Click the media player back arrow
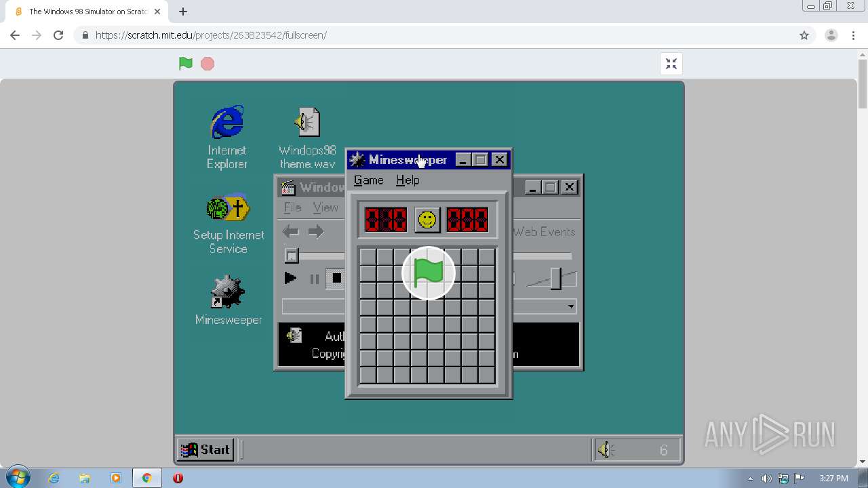The width and height of the screenshot is (868, 488). (x=291, y=232)
